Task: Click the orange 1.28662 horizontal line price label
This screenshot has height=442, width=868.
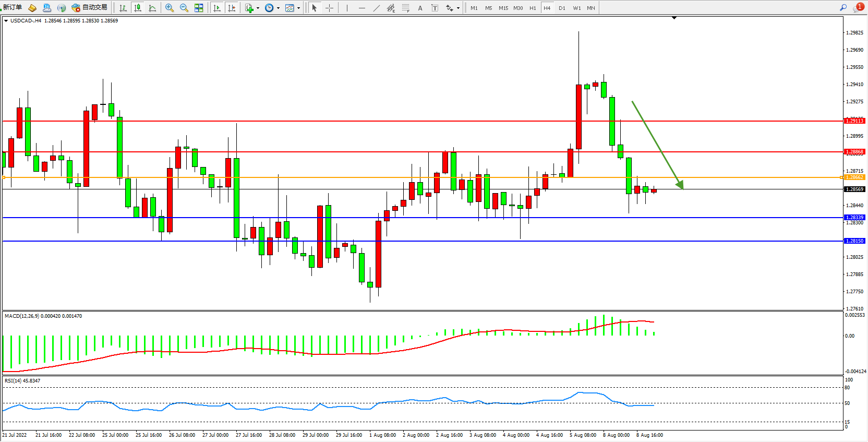Action: 854,177
